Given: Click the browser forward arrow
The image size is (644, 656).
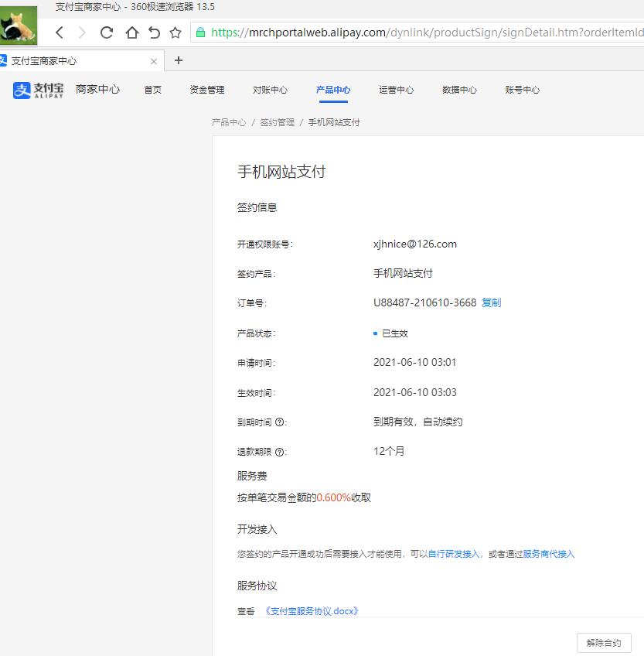Looking at the screenshot, I should pyautogui.click(x=83, y=32).
